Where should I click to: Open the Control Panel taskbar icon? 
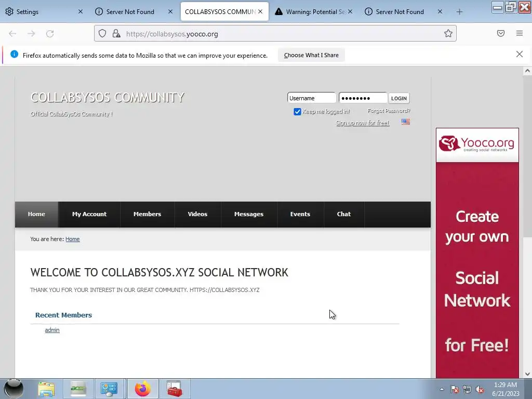[109, 389]
